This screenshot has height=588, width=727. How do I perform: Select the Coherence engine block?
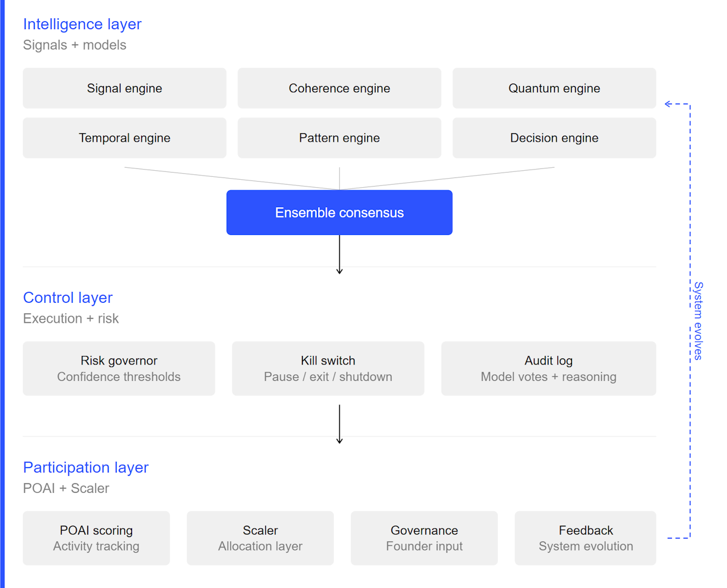tap(339, 88)
